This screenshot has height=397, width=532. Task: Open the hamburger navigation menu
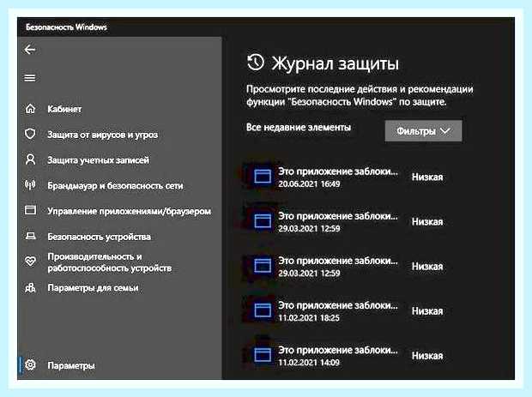point(30,78)
